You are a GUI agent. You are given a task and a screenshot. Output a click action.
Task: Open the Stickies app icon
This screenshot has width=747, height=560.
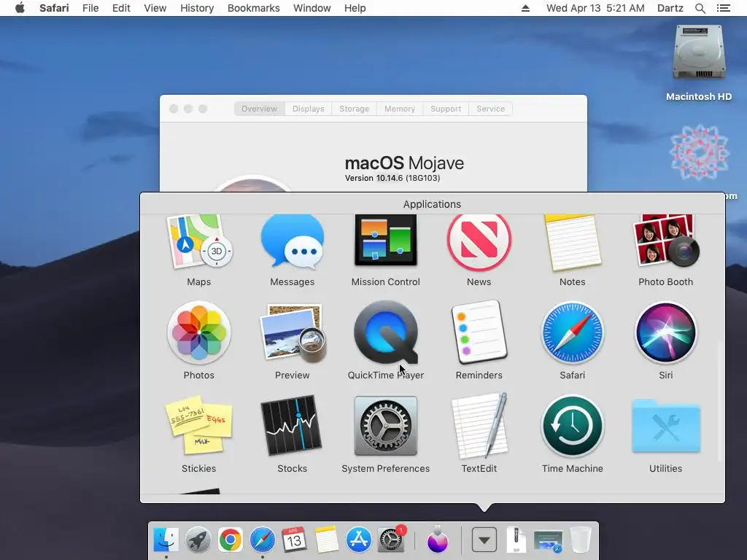coord(198,425)
